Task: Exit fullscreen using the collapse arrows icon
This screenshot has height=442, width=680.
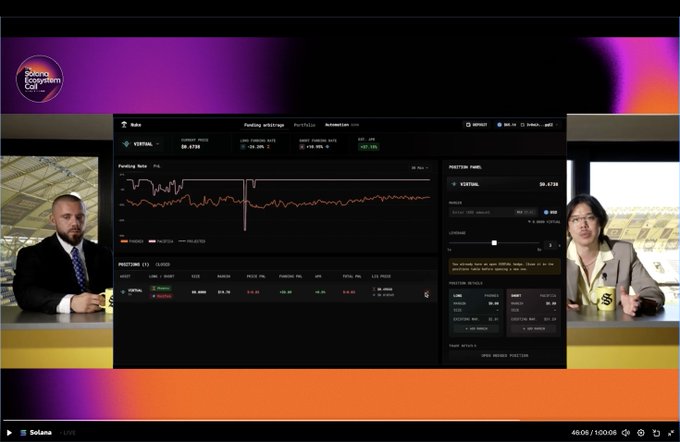Action: click(670, 432)
